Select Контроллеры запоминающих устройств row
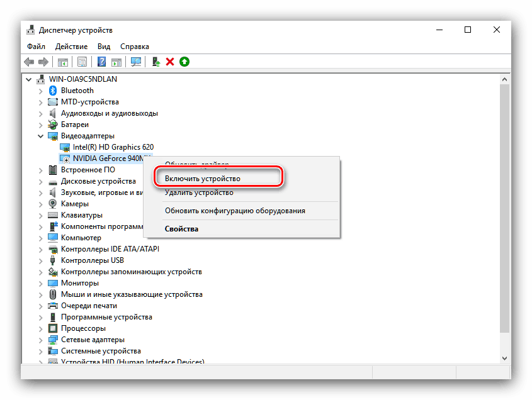The image size is (532, 400). pos(132,272)
